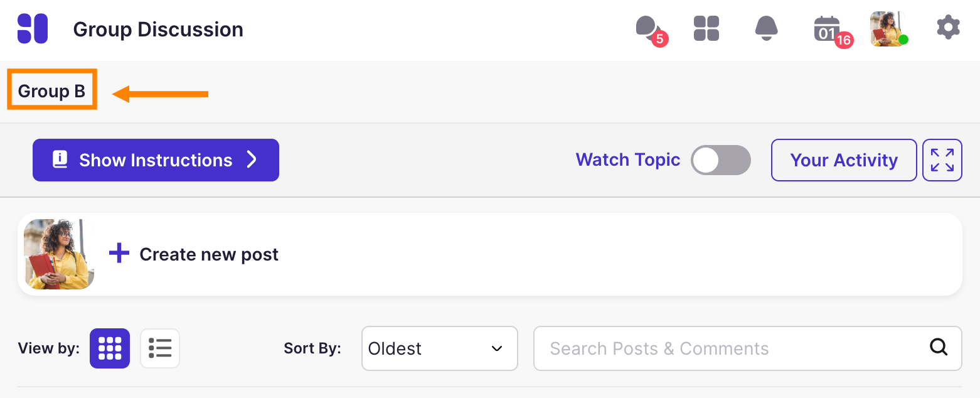Open the notifications bell
980x398 pixels.
coord(766,29)
